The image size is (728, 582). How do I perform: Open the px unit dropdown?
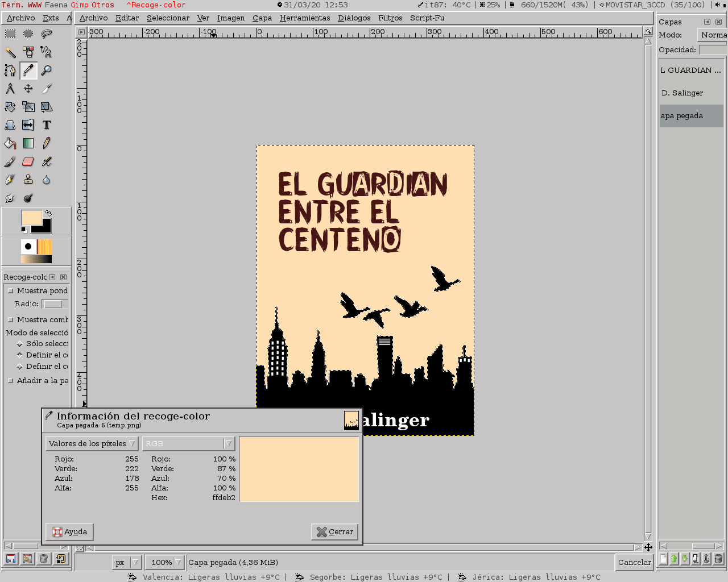127,562
